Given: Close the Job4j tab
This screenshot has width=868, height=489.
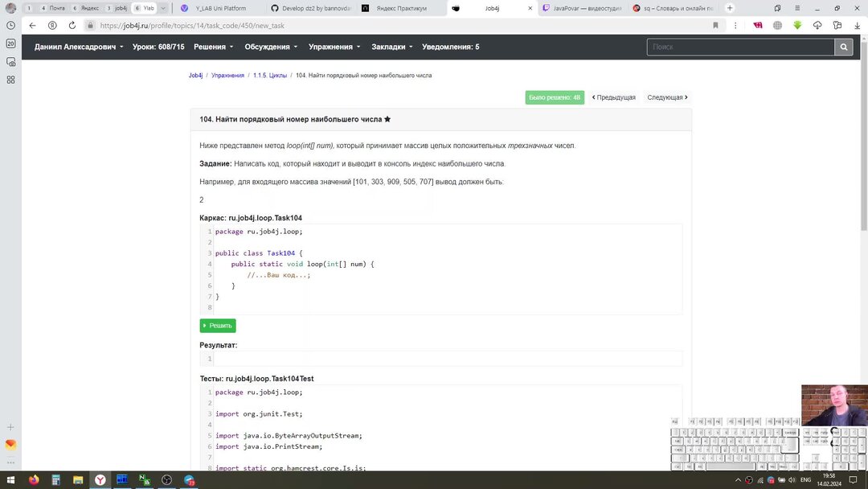Looking at the screenshot, I should tap(530, 8).
